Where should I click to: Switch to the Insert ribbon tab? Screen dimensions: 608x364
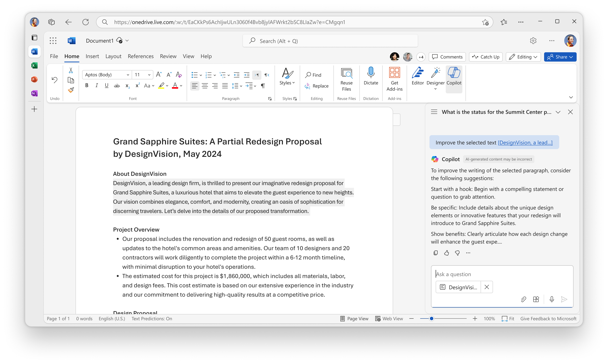[x=92, y=56]
